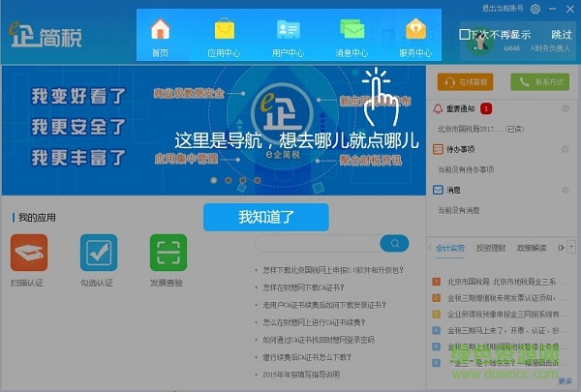Click the search magnifier button
Screen dimensions: 581x392
pyautogui.click(x=394, y=243)
